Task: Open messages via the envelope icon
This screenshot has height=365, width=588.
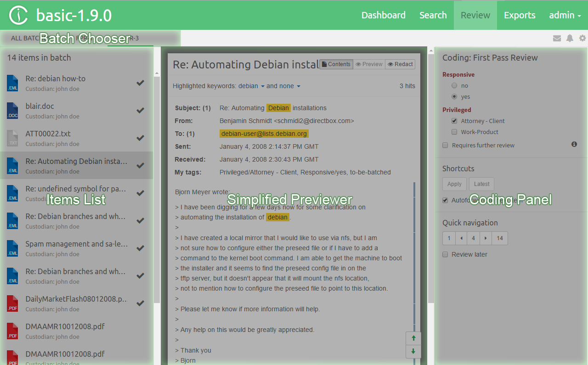Action: (557, 39)
